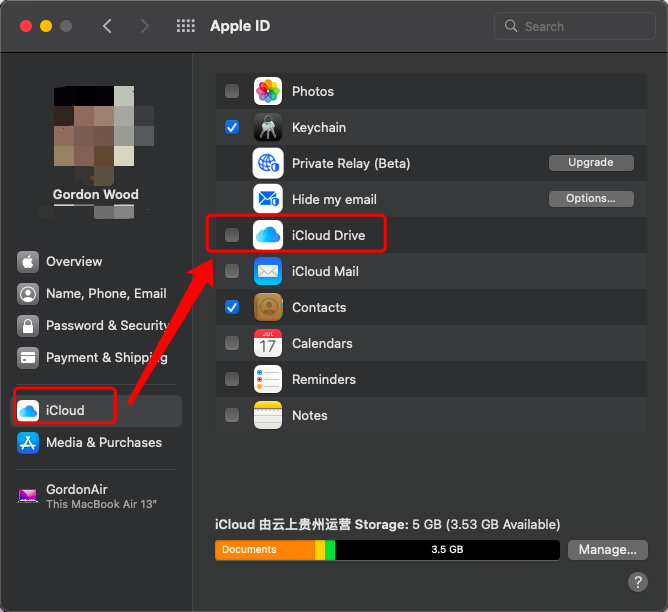Click the card icon for Payment & Shipping

[28, 358]
